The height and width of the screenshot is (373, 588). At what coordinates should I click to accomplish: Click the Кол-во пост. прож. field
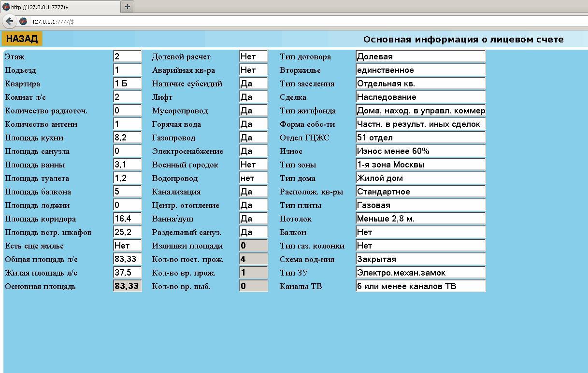pos(254,259)
